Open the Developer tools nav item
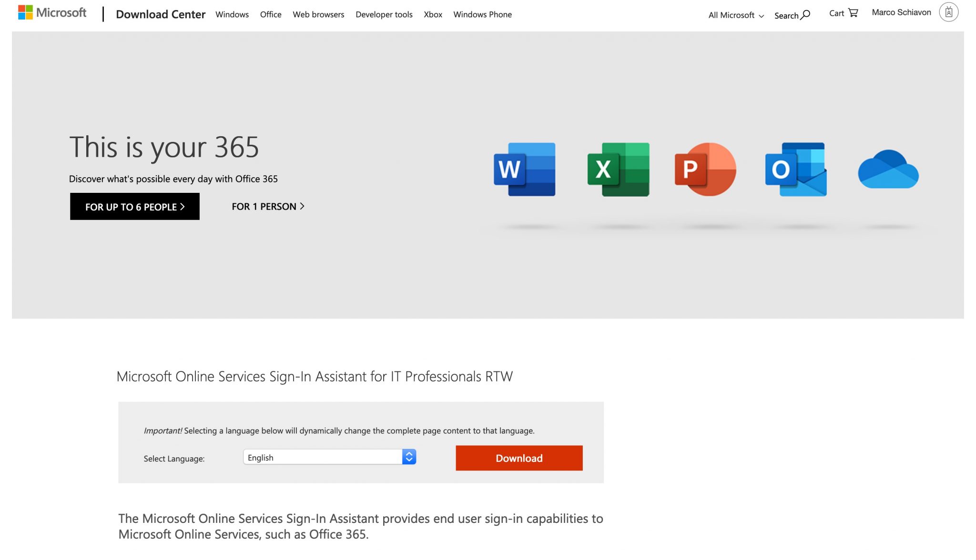Screen dimensions: 976x560 coord(384,14)
